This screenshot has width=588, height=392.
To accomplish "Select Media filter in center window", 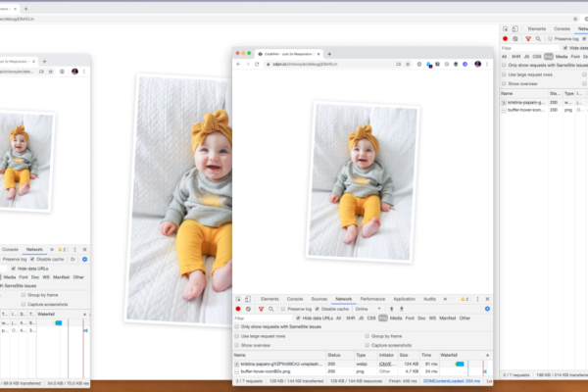I will 396,318.
